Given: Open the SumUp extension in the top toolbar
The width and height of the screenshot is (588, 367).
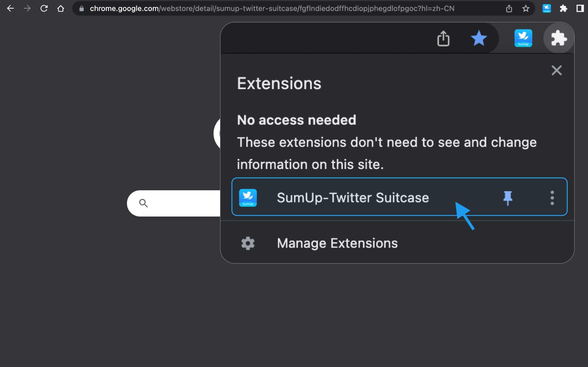Looking at the screenshot, I should tap(547, 8).
